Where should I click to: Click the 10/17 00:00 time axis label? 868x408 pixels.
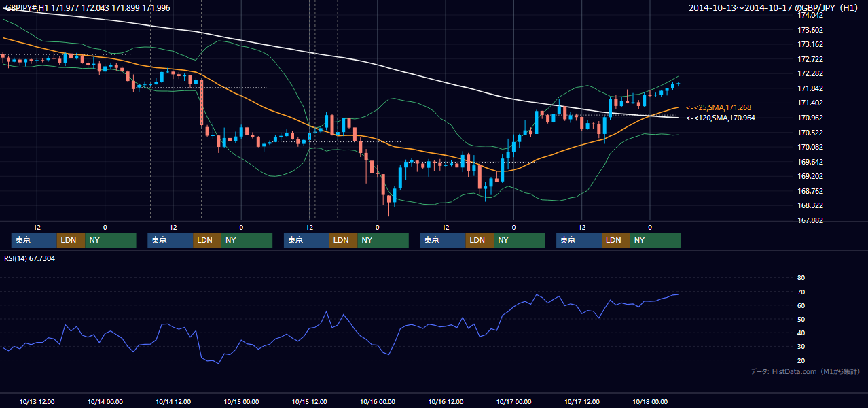pyautogui.click(x=513, y=401)
